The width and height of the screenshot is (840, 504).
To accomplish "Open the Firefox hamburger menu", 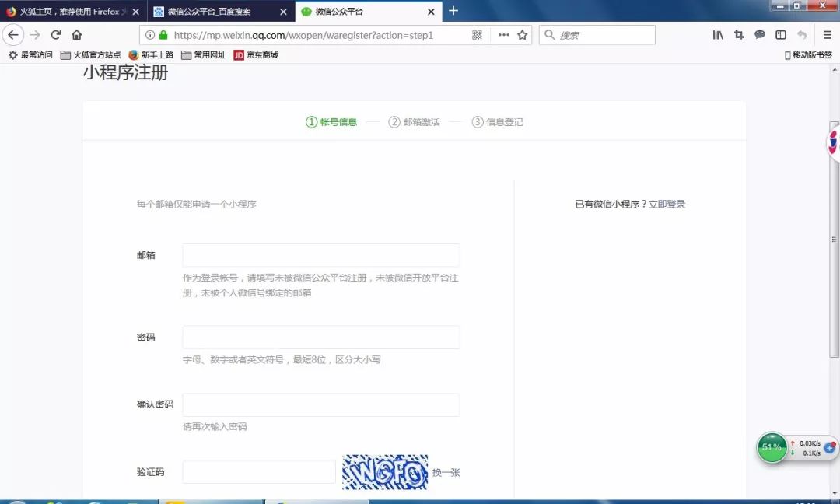I will [827, 35].
